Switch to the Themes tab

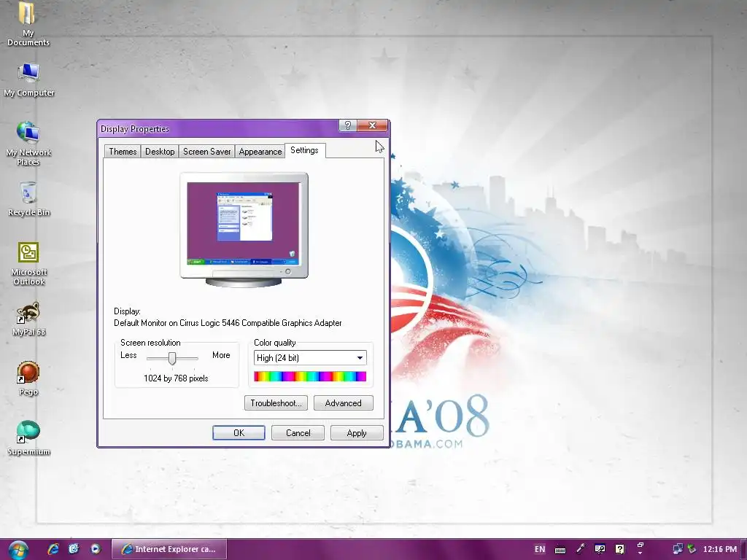point(123,152)
